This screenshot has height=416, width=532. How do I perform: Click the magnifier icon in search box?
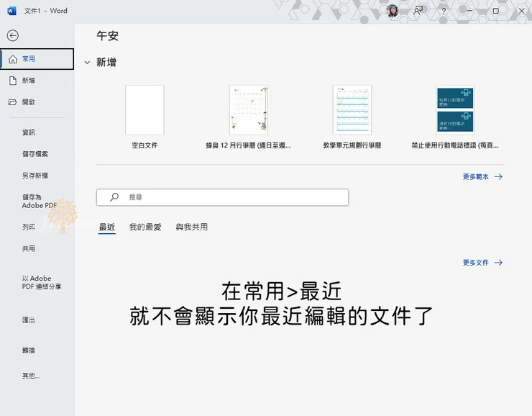click(114, 197)
